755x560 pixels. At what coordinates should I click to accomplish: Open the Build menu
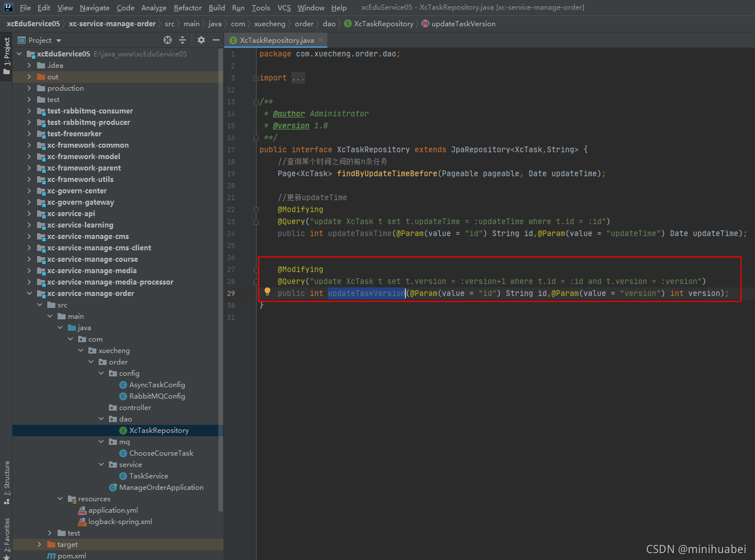coord(217,7)
